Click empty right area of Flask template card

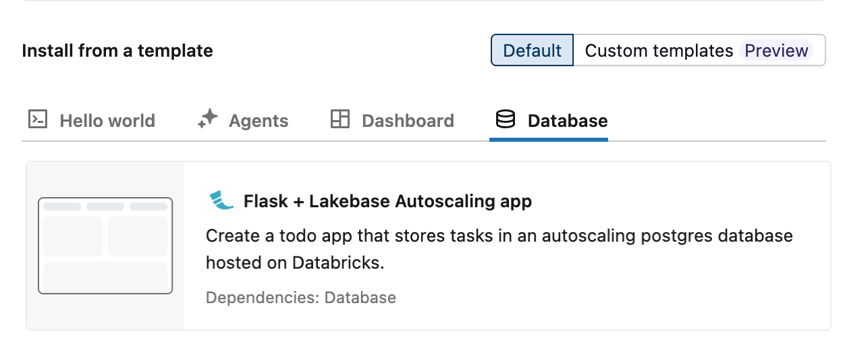[x=675, y=297]
